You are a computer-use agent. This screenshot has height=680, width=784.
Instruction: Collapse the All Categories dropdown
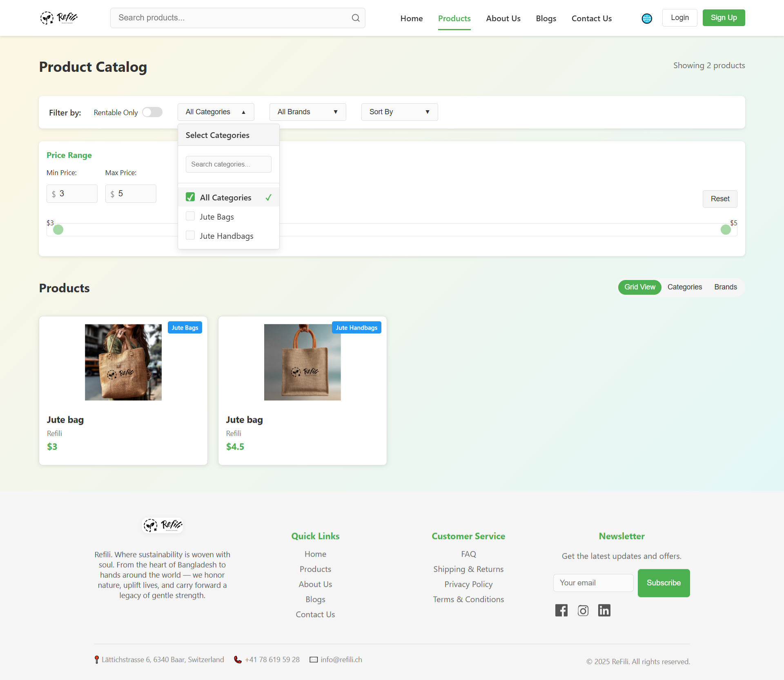(x=216, y=112)
